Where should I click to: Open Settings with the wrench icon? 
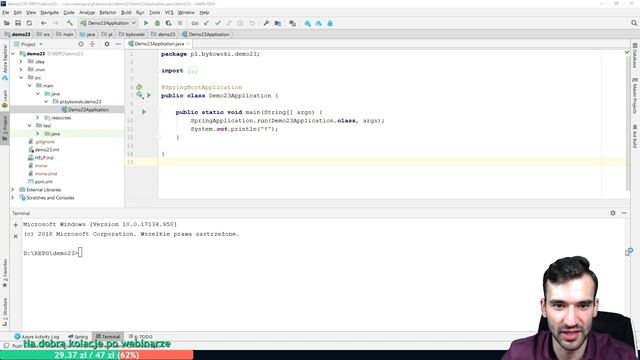pyautogui.click(x=266, y=23)
